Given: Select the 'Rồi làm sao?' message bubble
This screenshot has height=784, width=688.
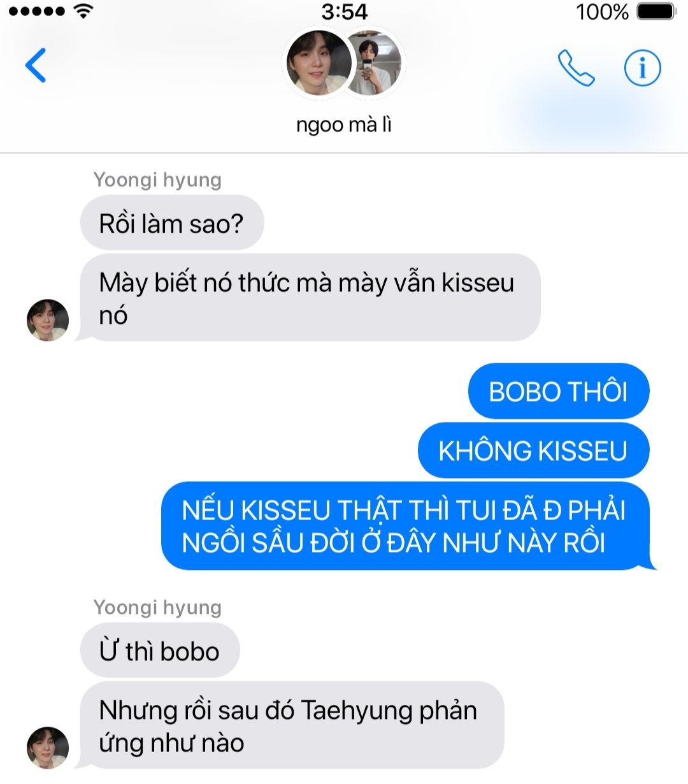Looking at the screenshot, I should (x=172, y=222).
